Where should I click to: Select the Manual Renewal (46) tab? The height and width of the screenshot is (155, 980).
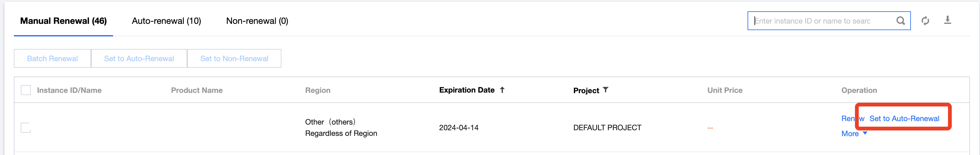[63, 21]
